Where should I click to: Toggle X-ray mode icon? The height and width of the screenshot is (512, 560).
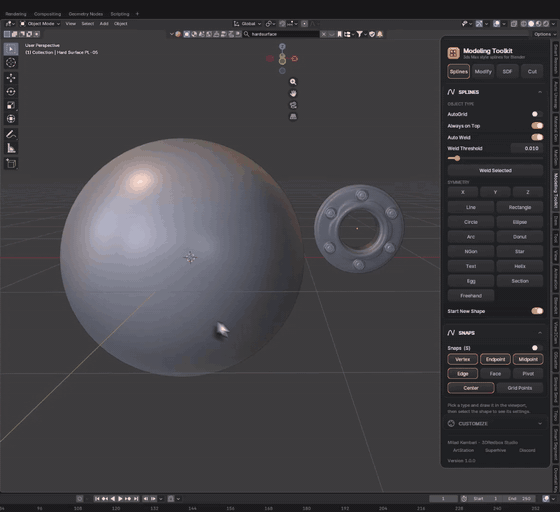coord(514,24)
